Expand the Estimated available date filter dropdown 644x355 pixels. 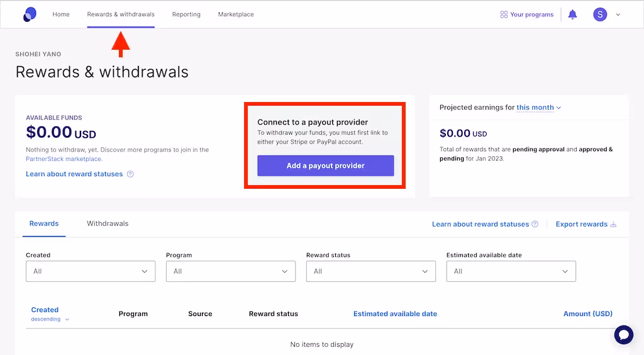tap(511, 271)
